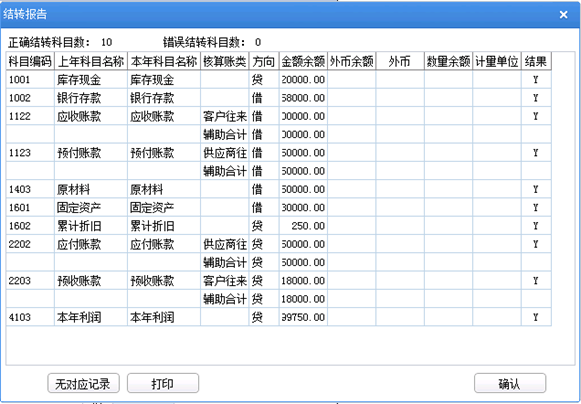The width and height of the screenshot is (581, 404).
Task: Close the 结转报告 dialog
Action: point(563,14)
